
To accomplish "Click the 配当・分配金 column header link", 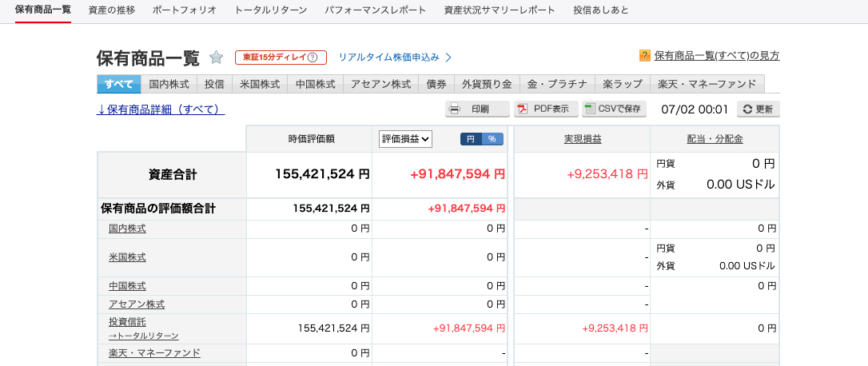I will pyautogui.click(x=715, y=139).
